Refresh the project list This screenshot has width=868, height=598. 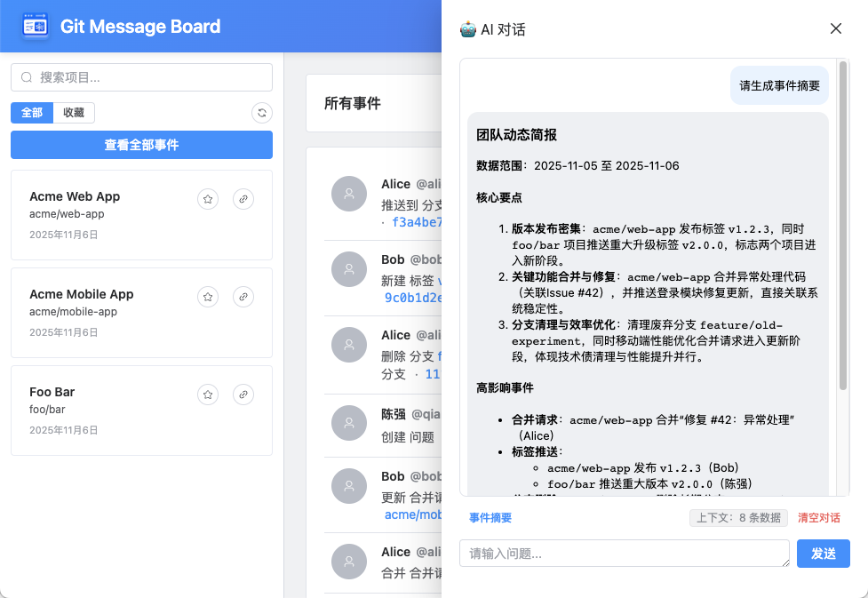[x=261, y=113]
